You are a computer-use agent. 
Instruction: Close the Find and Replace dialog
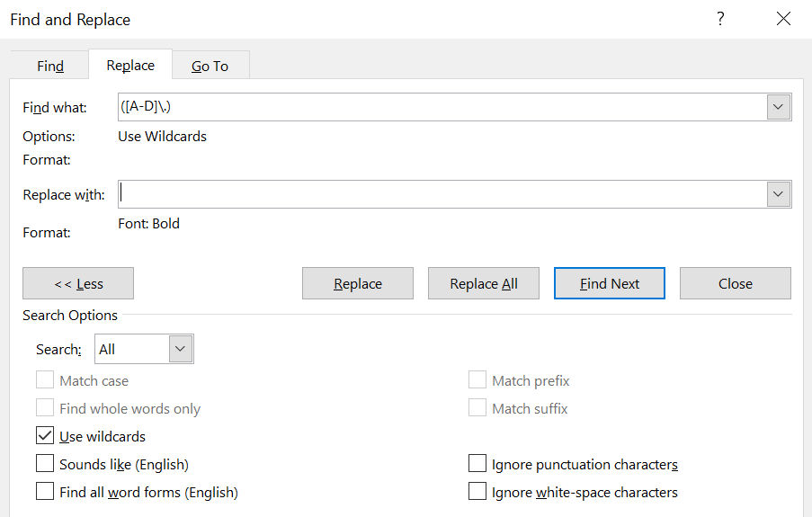[x=783, y=19]
